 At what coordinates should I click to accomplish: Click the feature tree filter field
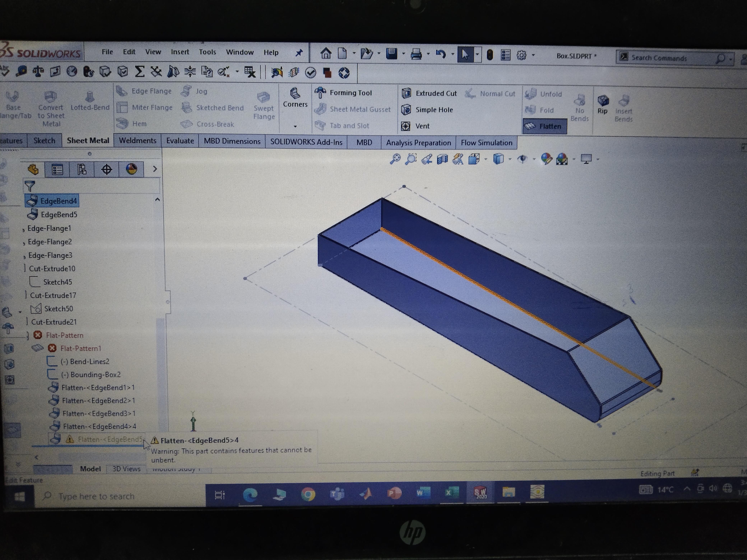click(x=92, y=186)
